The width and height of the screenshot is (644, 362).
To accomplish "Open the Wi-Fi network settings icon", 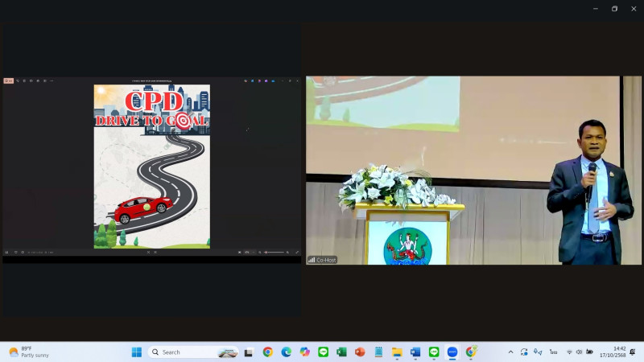I will tap(569, 352).
